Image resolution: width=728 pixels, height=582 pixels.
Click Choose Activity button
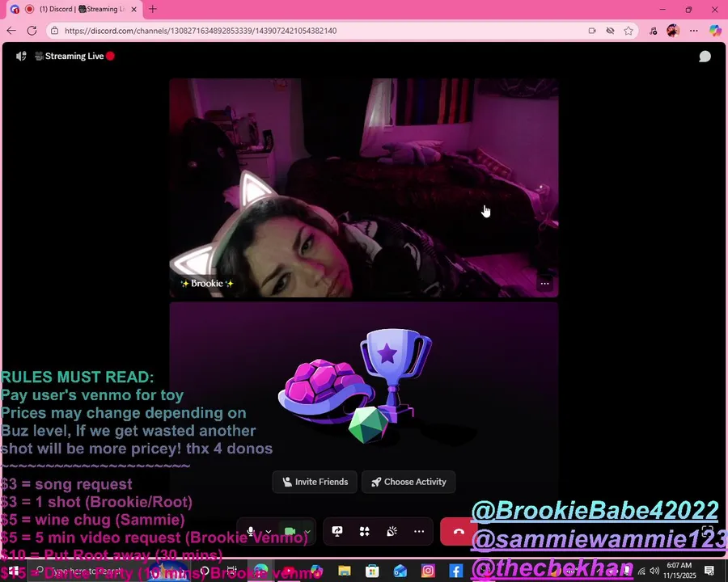[x=408, y=482]
